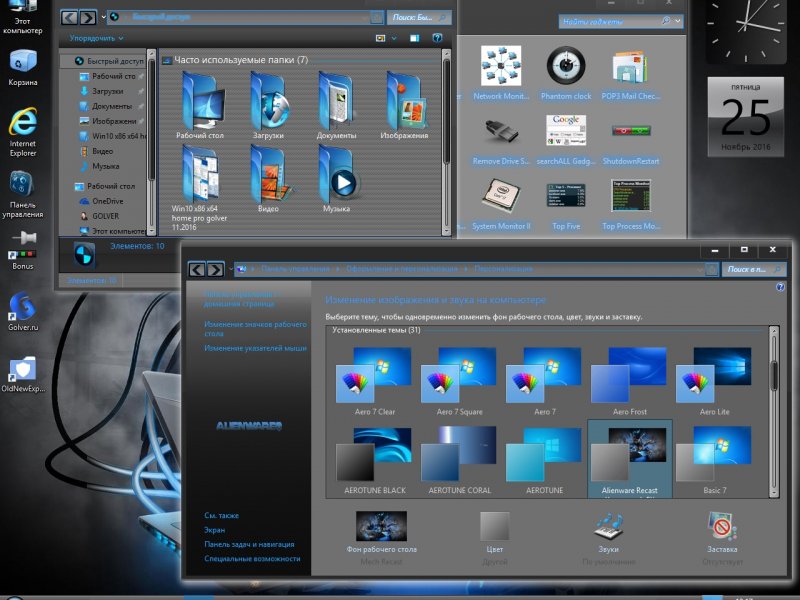The width and height of the screenshot is (800, 600).
Task: Click Back button in Personalization window
Action: 197,269
